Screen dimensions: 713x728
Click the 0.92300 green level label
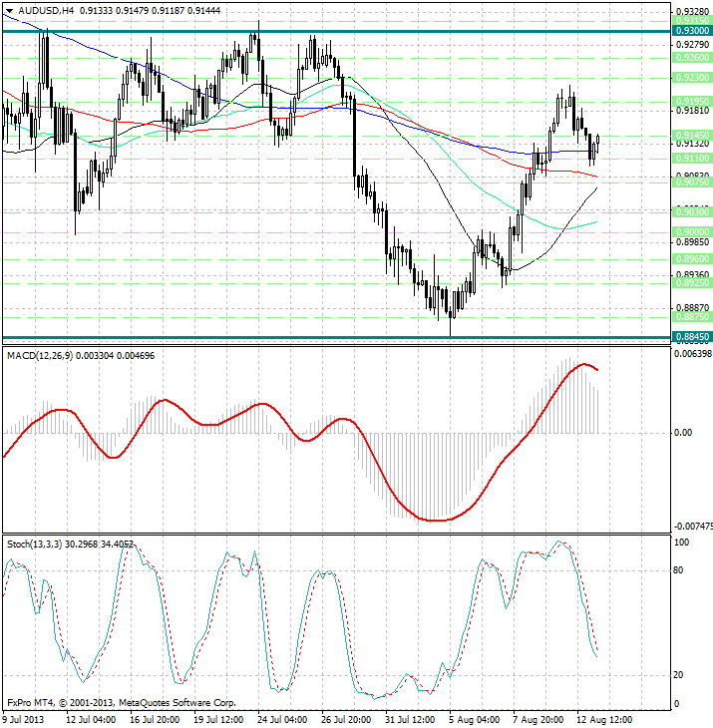pos(691,77)
